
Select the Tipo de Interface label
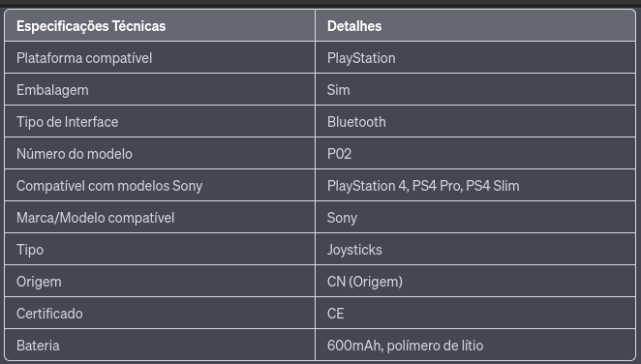click(x=160, y=121)
